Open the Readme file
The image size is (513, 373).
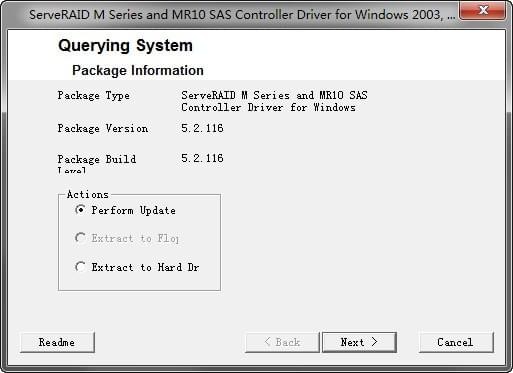point(57,342)
